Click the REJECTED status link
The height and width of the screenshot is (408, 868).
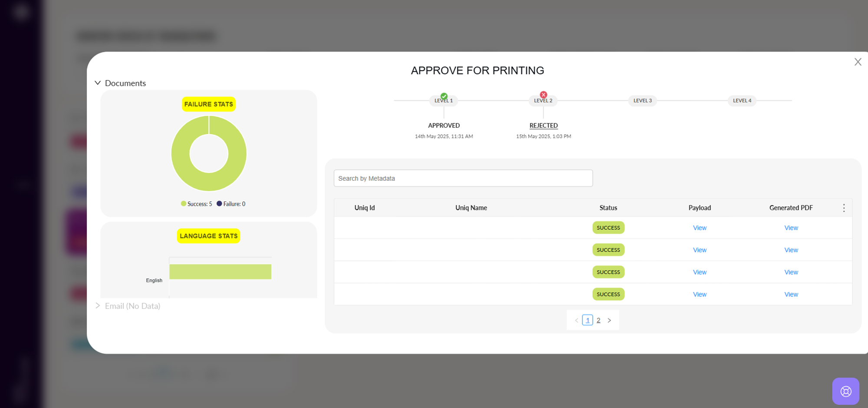point(543,126)
